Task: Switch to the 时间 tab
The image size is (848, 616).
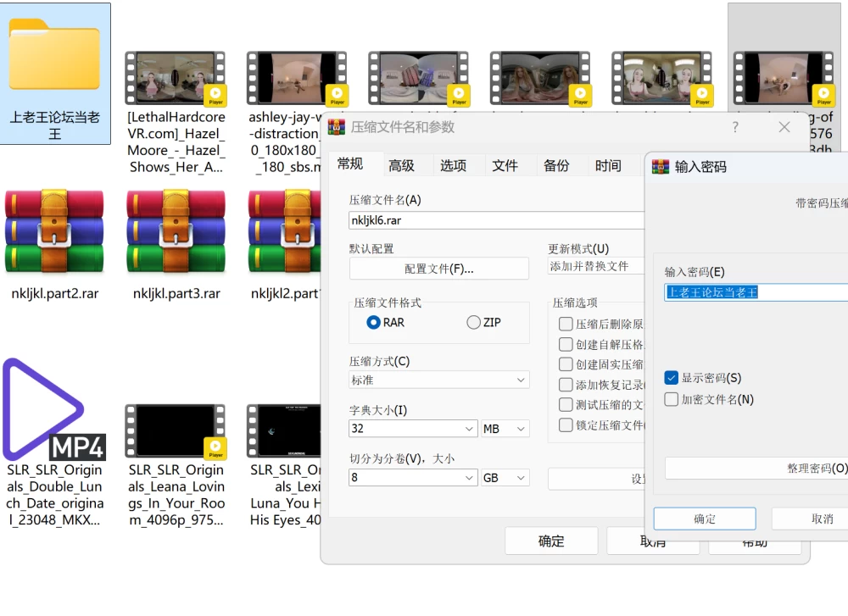Action: pyautogui.click(x=608, y=165)
